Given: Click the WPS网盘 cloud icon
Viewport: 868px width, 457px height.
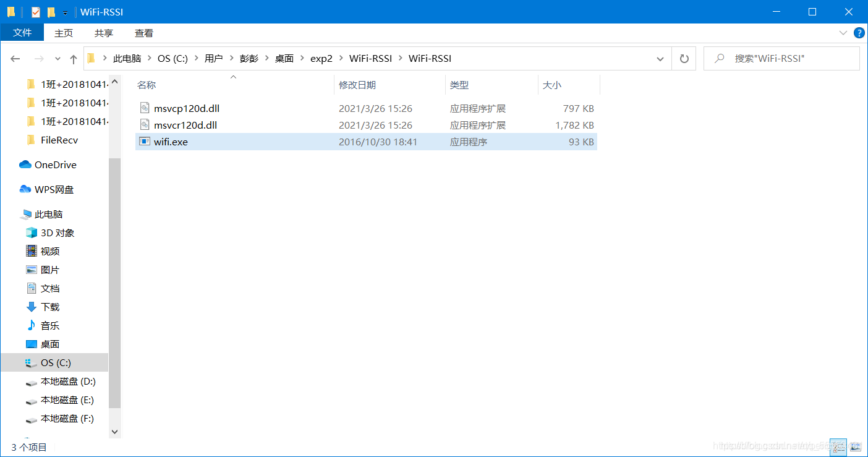Looking at the screenshot, I should coord(25,189).
